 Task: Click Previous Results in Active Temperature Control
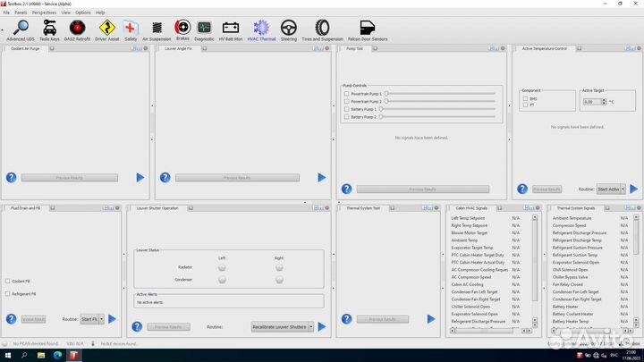pos(547,189)
